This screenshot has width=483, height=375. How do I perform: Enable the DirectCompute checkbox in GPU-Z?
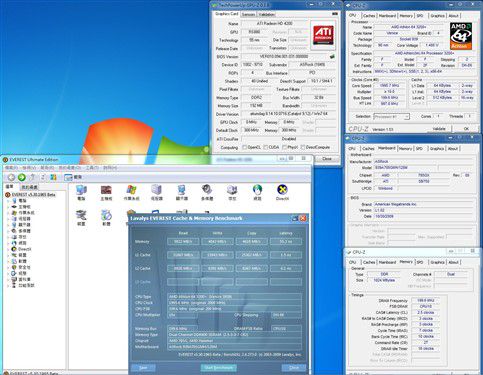(x=303, y=147)
